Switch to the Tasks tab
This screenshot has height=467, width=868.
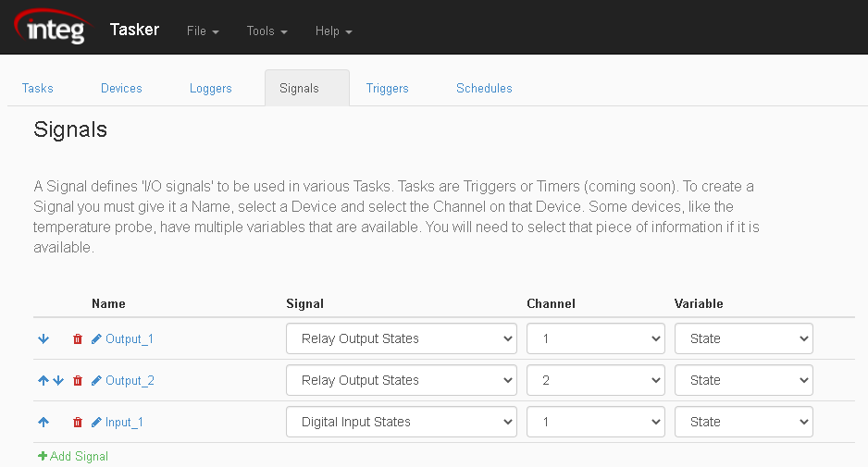click(x=38, y=88)
